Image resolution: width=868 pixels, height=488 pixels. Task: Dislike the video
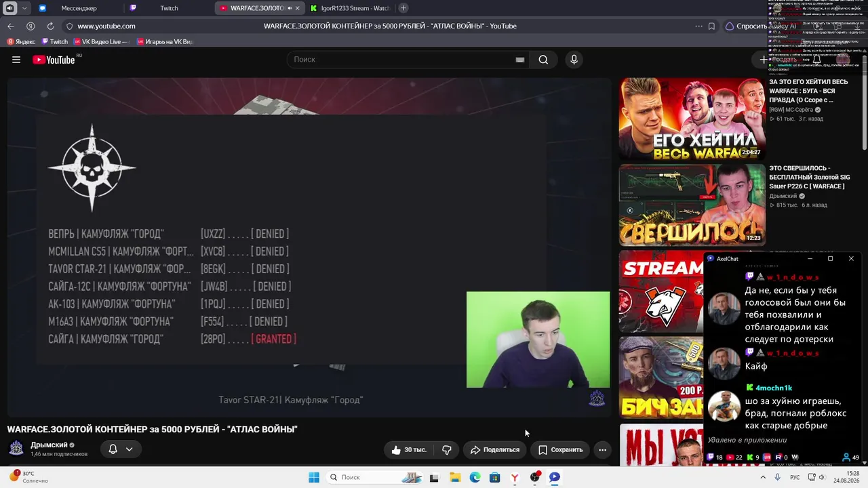(447, 449)
